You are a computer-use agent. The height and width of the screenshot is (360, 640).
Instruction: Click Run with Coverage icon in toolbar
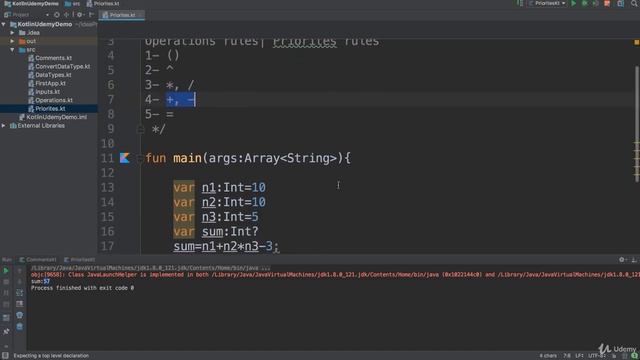point(596,3)
